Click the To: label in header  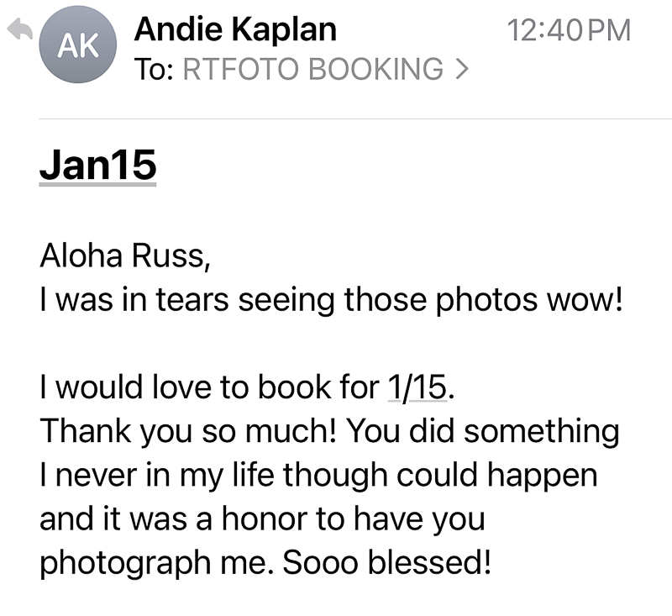(154, 70)
